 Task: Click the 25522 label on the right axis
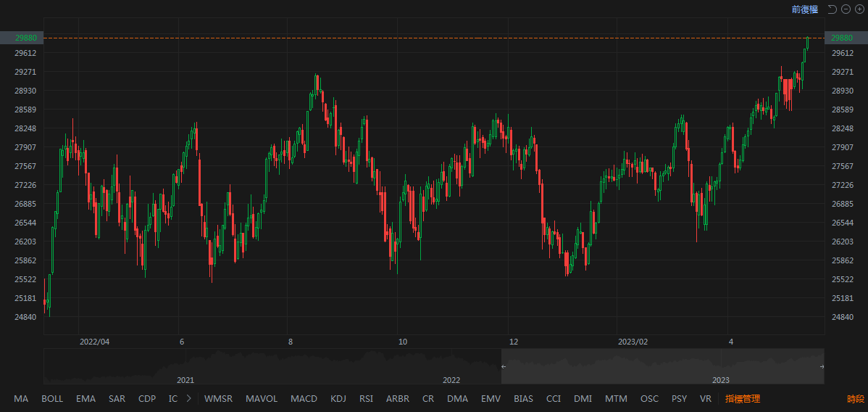pos(843,279)
